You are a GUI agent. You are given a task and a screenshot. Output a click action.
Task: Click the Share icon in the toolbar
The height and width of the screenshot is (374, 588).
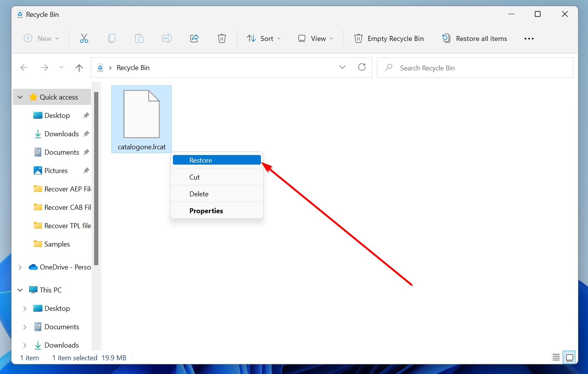click(194, 38)
